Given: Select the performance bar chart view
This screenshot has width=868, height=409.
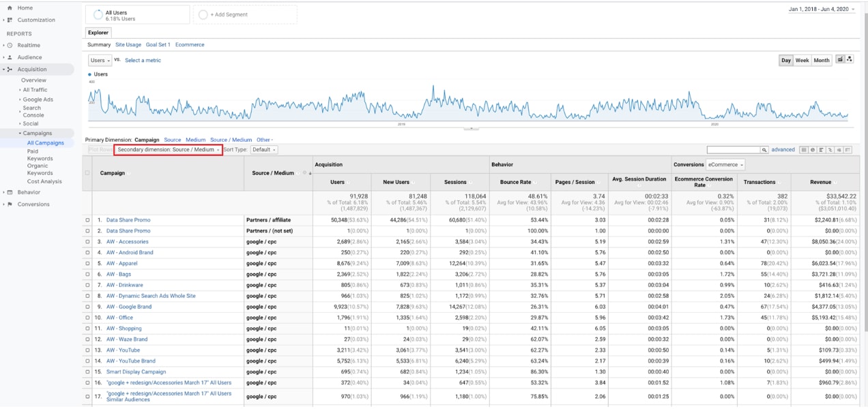Looking at the screenshot, I should coord(821,149).
